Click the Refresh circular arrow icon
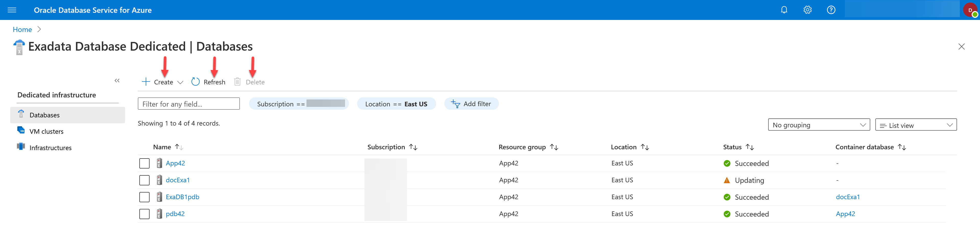The height and width of the screenshot is (225, 980). 195,82
